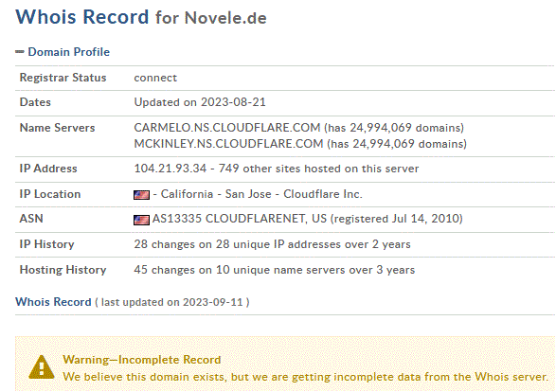Open the 45 changes Hosting History entry

pos(274,270)
